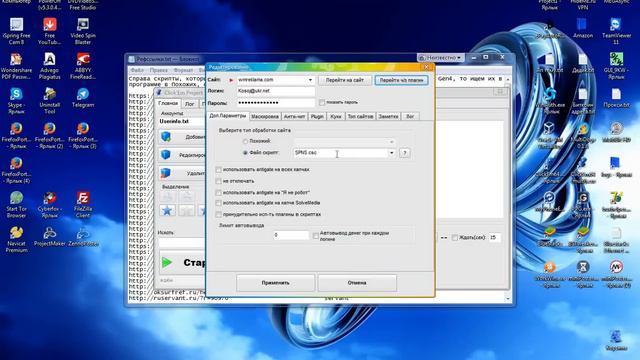Viewport: 640px width, 360px height.
Task: Open the Cyberfox shortcut desktop icon
Action: pyautogui.click(x=49, y=204)
